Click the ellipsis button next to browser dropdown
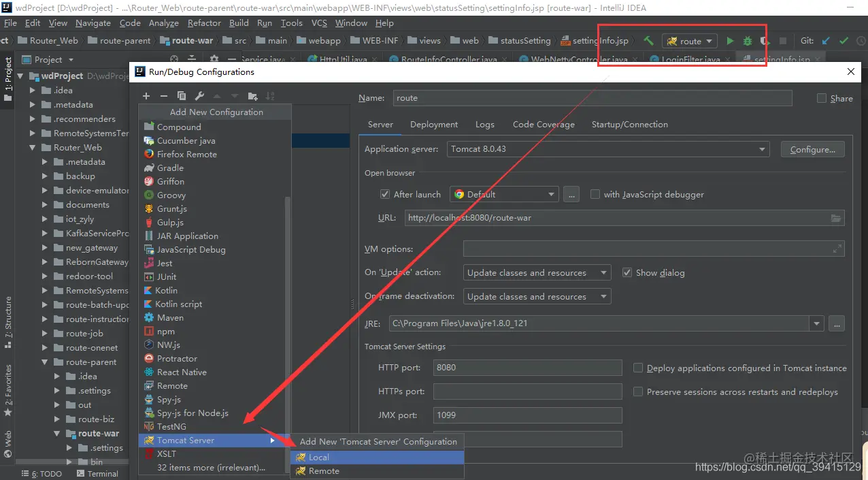This screenshot has width=868, height=480. [571, 194]
